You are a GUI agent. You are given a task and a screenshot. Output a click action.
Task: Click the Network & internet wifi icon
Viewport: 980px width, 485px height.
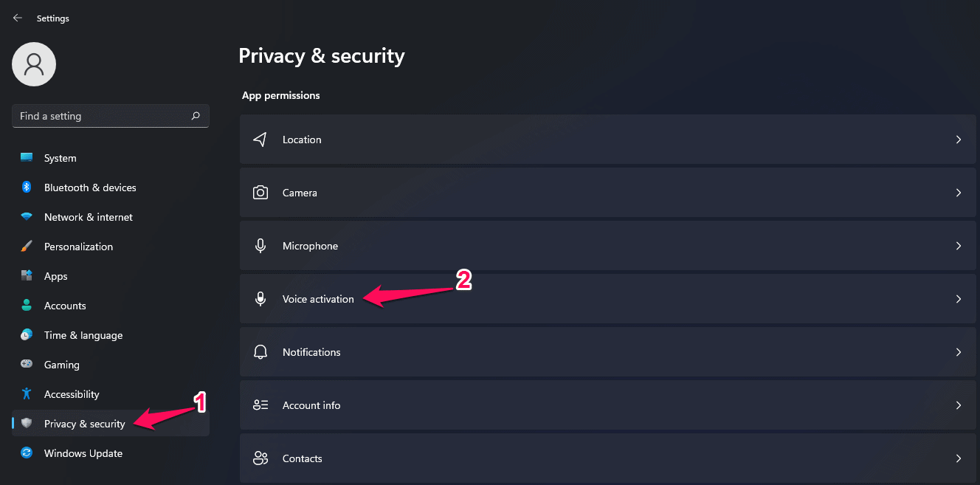coord(27,217)
